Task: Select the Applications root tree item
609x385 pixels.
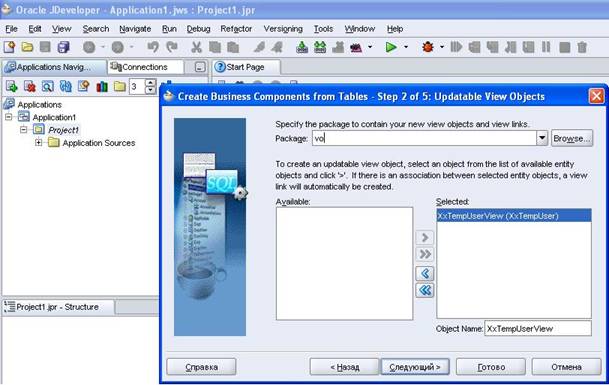Action: click(40, 105)
